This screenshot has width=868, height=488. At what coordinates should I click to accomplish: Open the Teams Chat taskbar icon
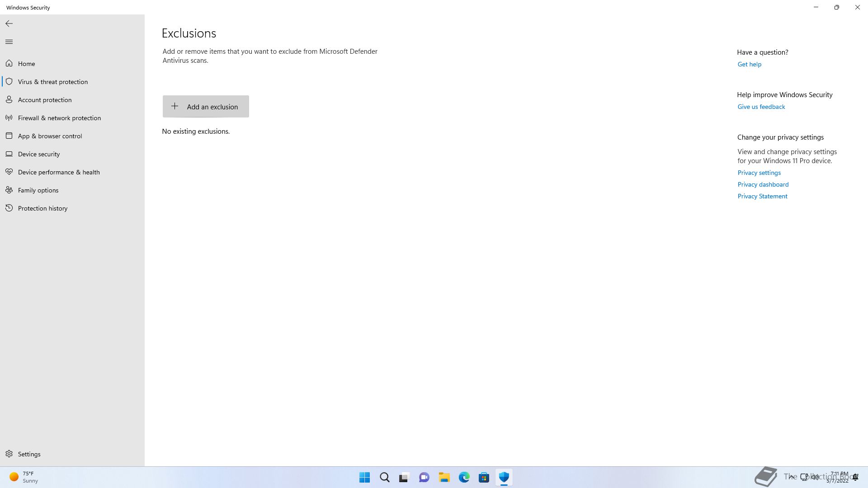tap(424, 477)
